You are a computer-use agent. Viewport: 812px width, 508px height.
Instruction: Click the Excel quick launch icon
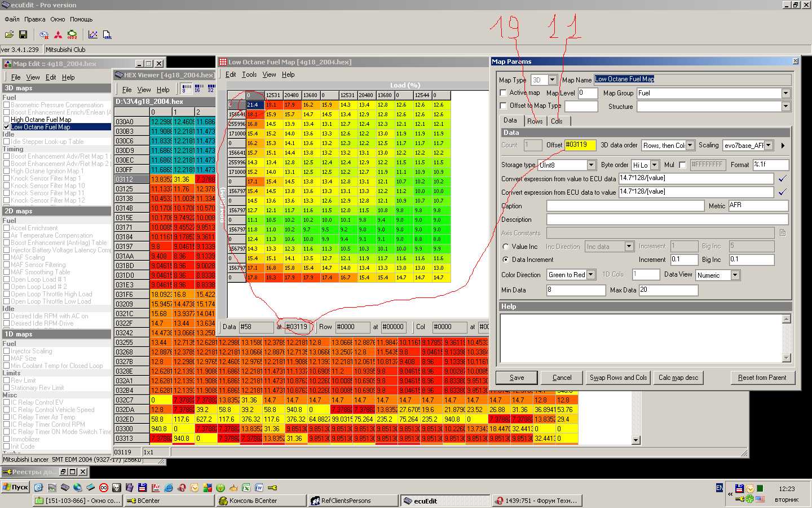[246, 487]
